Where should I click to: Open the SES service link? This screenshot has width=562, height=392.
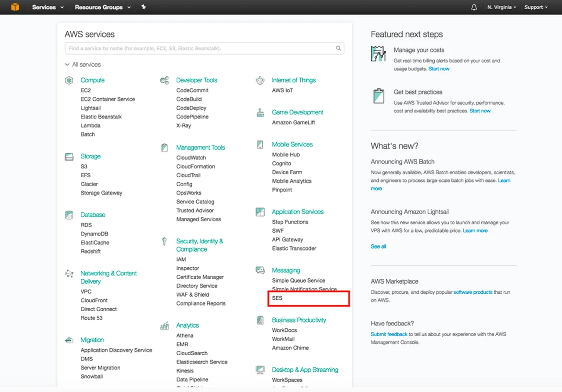click(277, 298)
